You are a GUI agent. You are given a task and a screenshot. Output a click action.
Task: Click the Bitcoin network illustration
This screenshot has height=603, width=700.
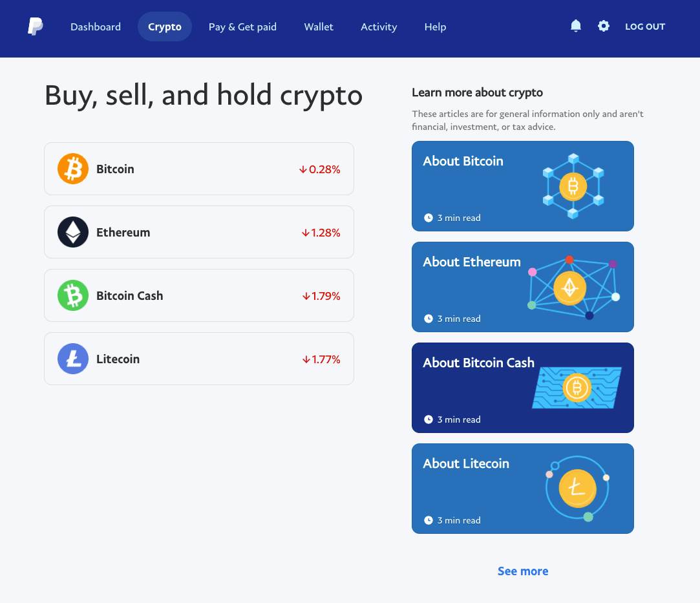[x=573, y=186]
